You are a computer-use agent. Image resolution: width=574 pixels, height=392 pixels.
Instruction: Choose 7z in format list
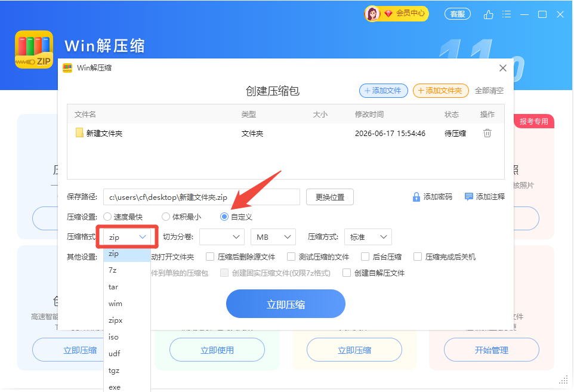(127, 270)
